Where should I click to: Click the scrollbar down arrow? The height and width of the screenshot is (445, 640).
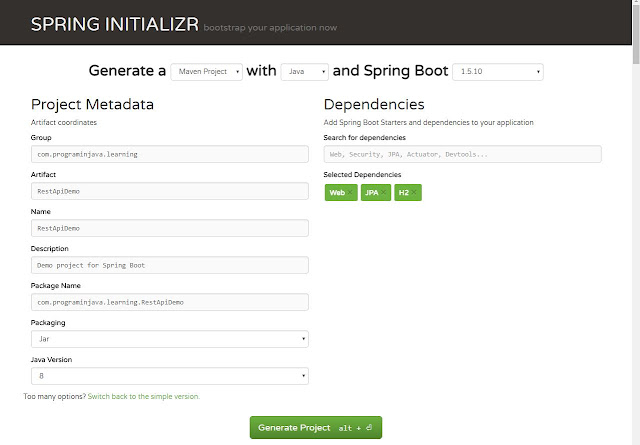pos(635,440)
